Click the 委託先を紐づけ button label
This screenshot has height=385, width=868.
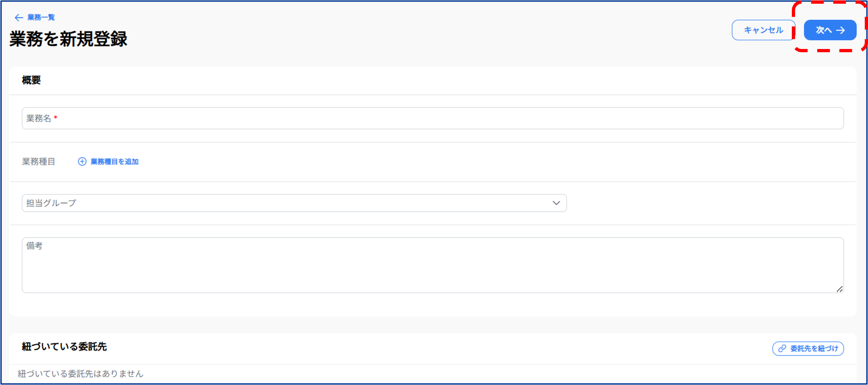[x=814, y=348]
